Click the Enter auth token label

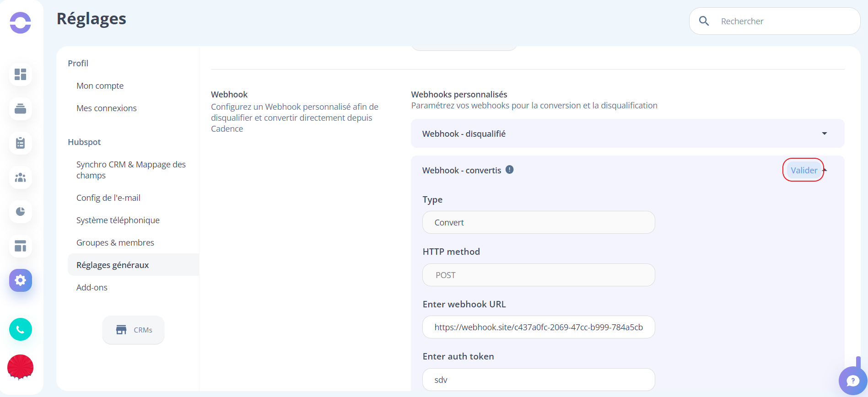pyautogui.click(x=458, y=356)
